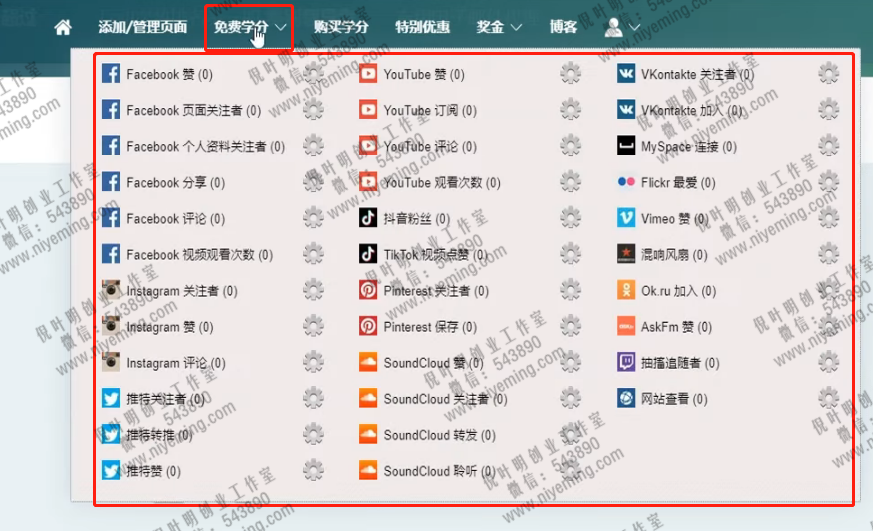Open gear settings for Instagram 关注者
The image size is (873, 531).
[313, 290]
